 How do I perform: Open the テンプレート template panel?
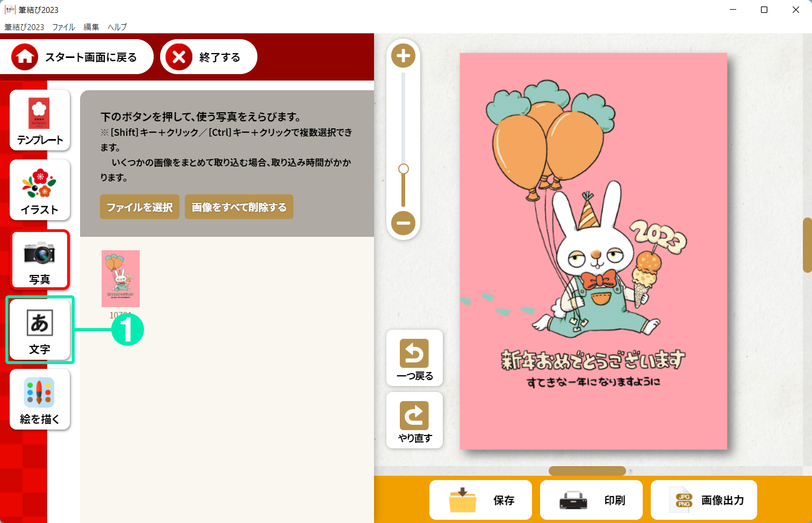[x=40, y=120]
